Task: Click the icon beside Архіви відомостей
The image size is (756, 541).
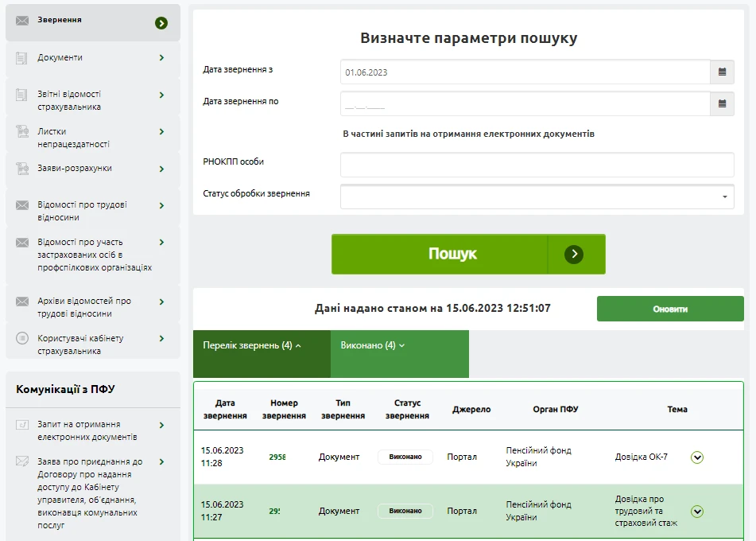Action: (x=22, y=302)
